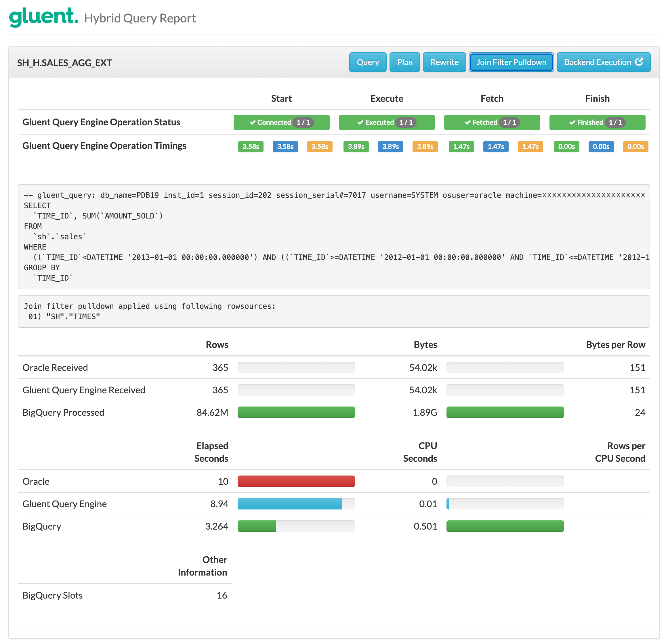
Task: Click the BigQuery elapsed value 3.264
Action: pyautogui.click(x=216, y=526)
